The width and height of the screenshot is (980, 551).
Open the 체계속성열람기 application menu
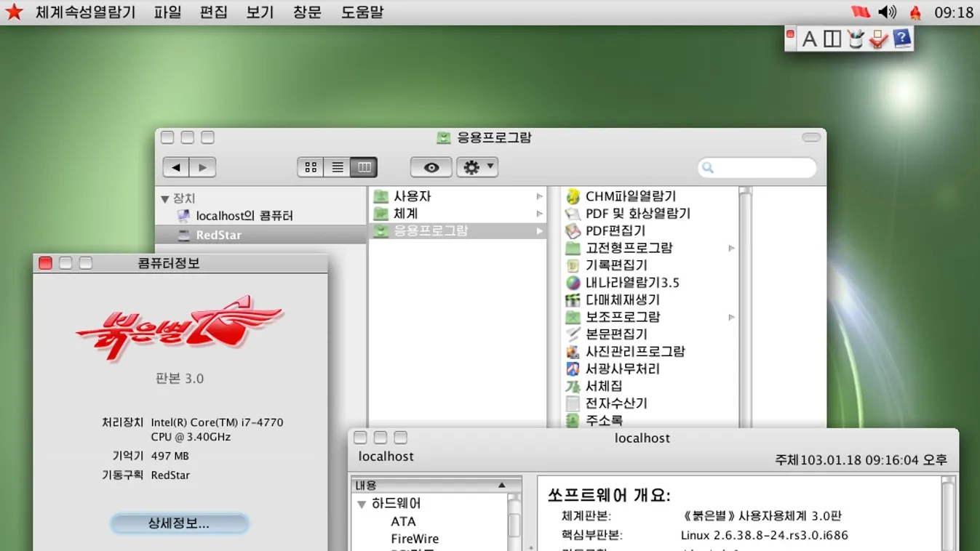pos(86,12)
